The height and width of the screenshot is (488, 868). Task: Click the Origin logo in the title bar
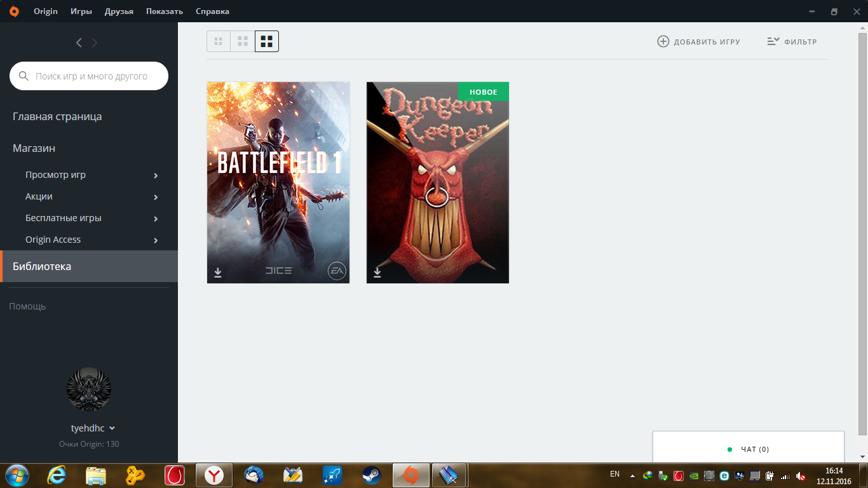click(x=14, y=11)
